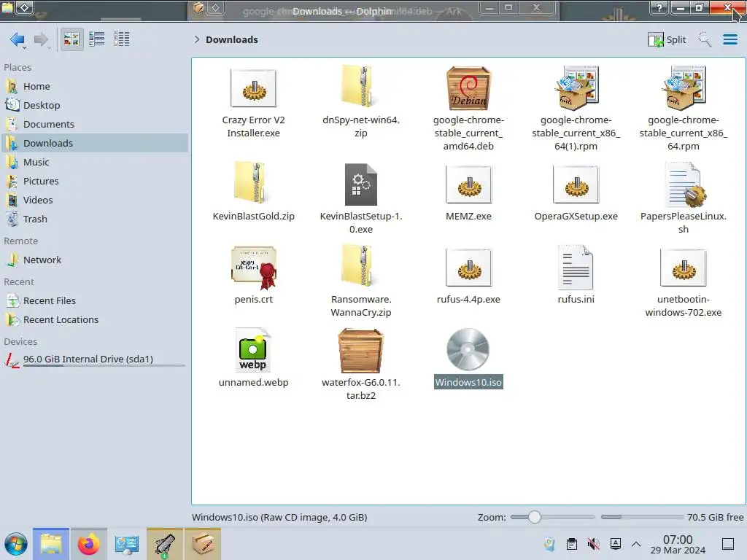Toggle Split view
This screenshot has height=560, width=747.
[667, 39]
